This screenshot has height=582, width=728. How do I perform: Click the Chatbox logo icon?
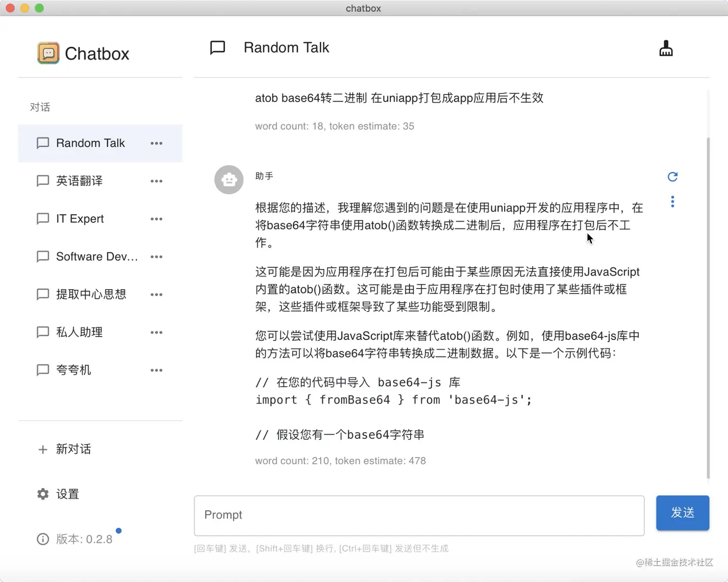pyautogui.click(x=48, y=53)
